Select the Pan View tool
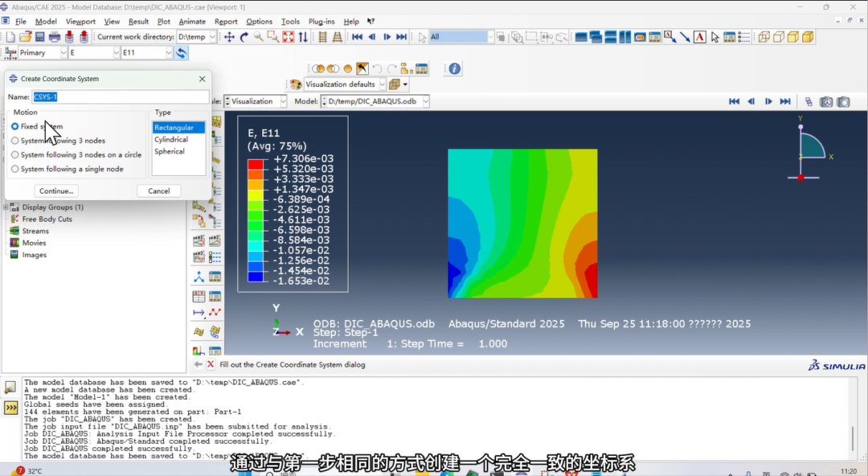 point(230,37)
